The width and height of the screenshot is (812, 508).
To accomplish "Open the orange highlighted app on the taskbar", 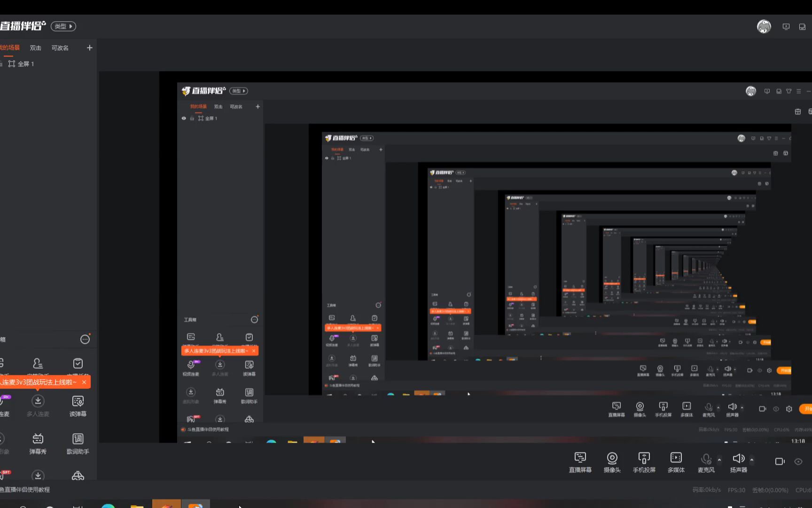I will [166, 504].
